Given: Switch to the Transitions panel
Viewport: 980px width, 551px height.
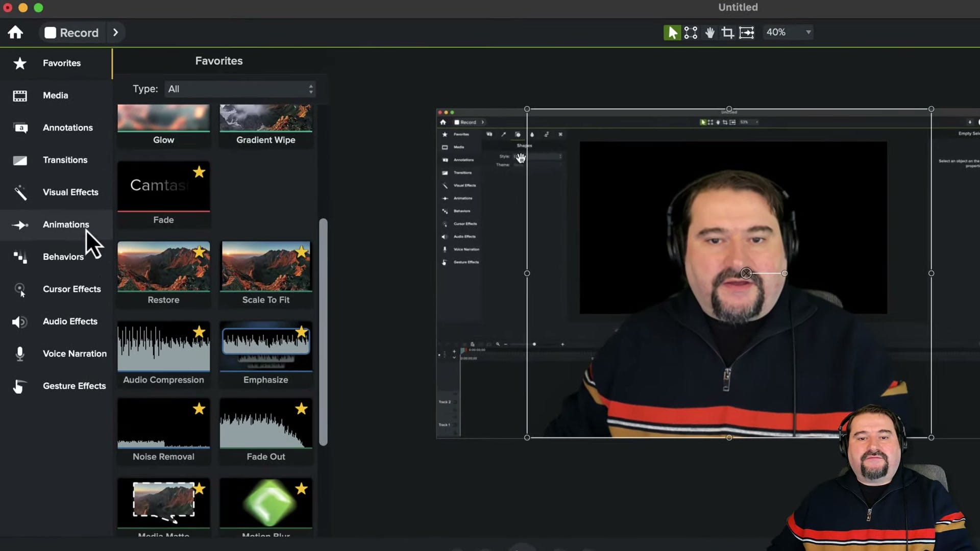Looking at the screenshot, I should (65, 160).
